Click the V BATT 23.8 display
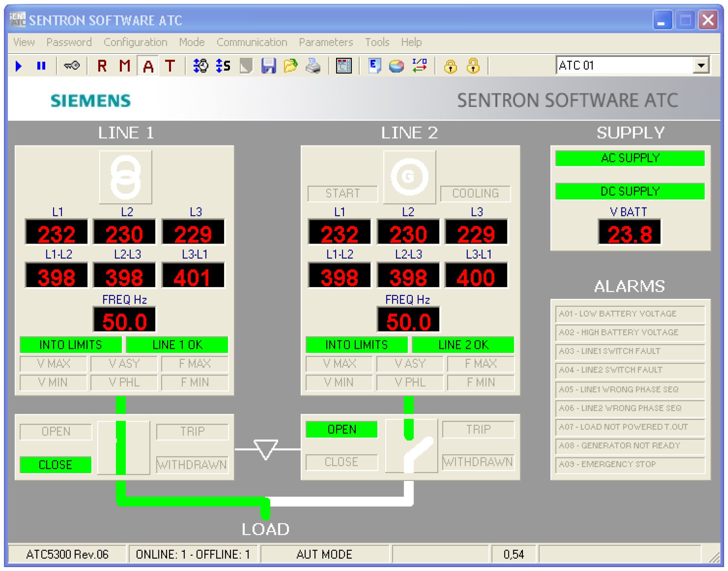This screenshot has height=571, width=728. [x=630, y=232]
